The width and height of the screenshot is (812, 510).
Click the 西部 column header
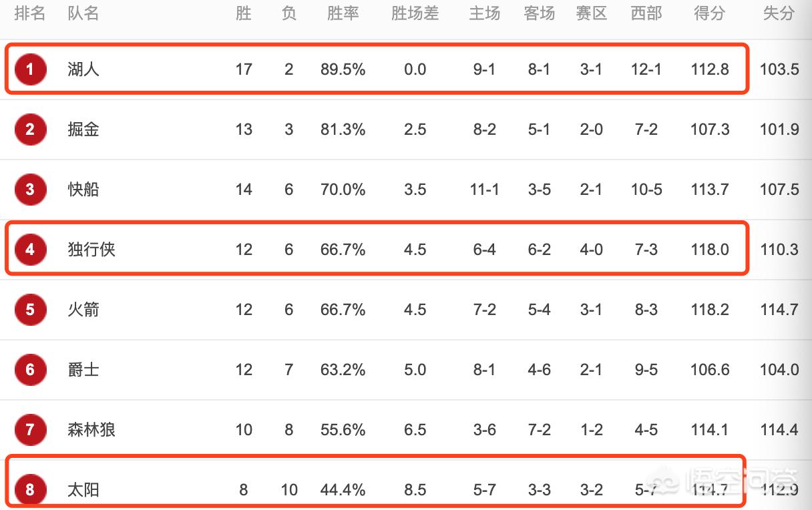pos(646,13)
